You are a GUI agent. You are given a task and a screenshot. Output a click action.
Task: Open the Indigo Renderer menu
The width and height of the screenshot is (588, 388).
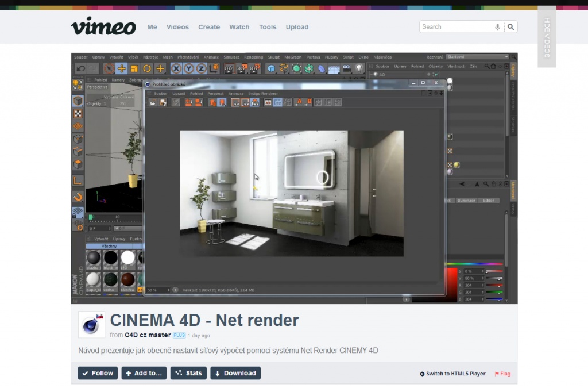coord(263,94)
